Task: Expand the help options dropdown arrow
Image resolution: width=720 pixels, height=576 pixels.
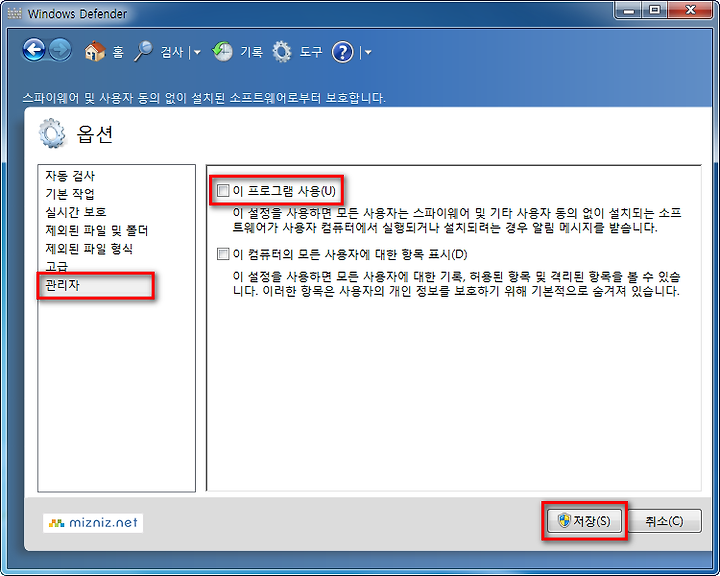Action: click(x=368, y=52)
